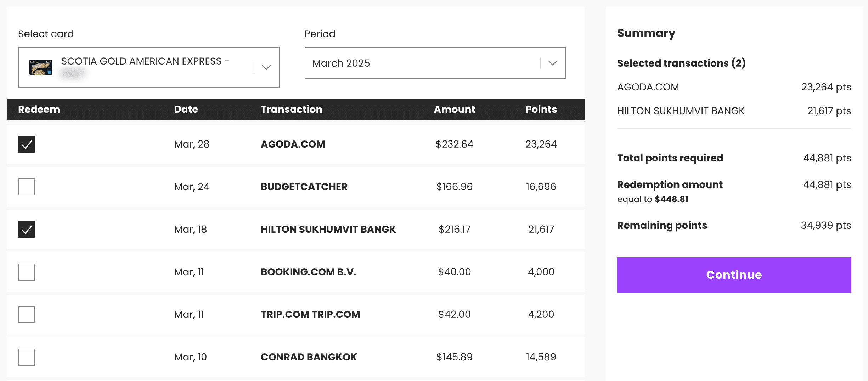The height and width of the screenshot is (381, 868).
Task: Click the Period dropdown chevron arrow
Action: coord(552,63)
